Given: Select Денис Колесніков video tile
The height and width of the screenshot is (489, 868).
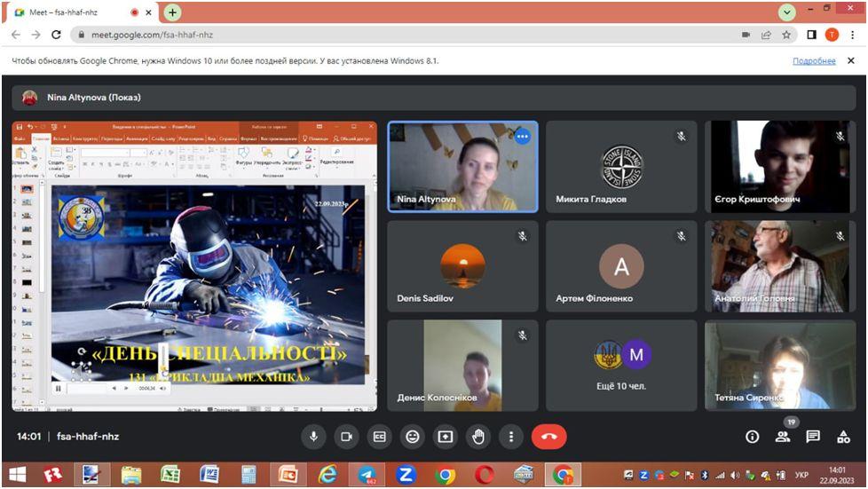Looking at the screenshot, I should [x=462, y=366].
